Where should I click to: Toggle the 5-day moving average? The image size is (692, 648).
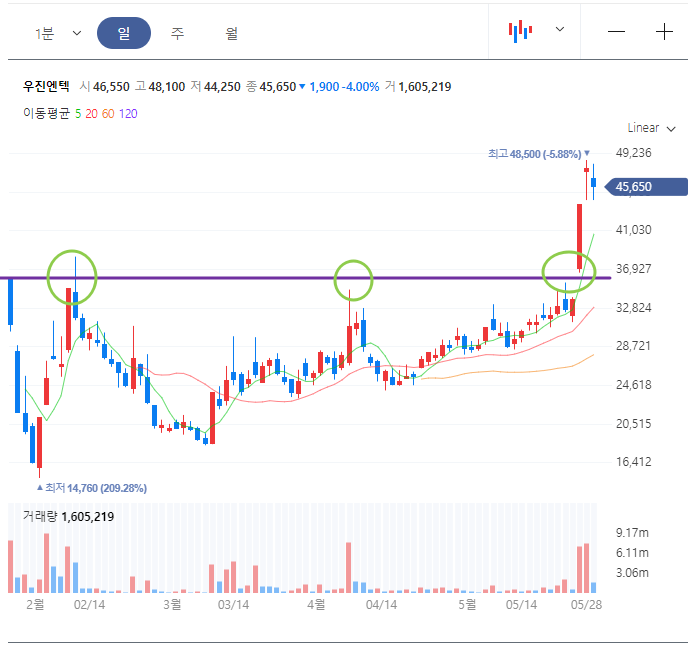(x=78, y=114)
